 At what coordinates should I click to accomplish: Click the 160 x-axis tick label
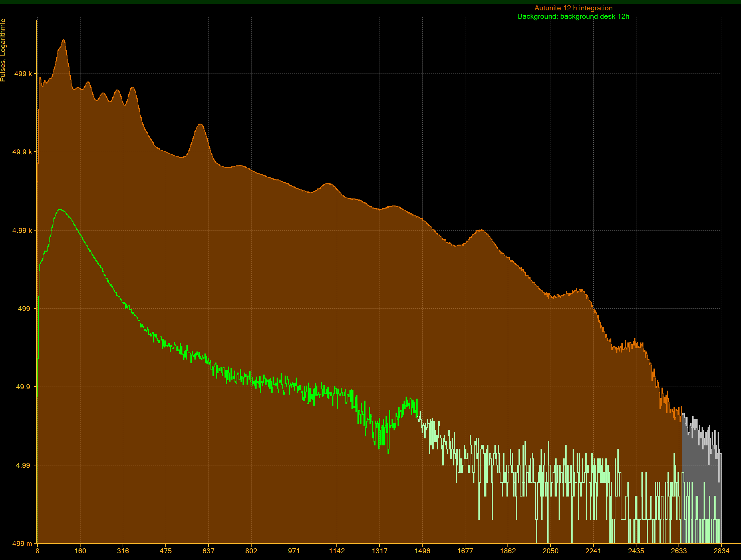80,551
